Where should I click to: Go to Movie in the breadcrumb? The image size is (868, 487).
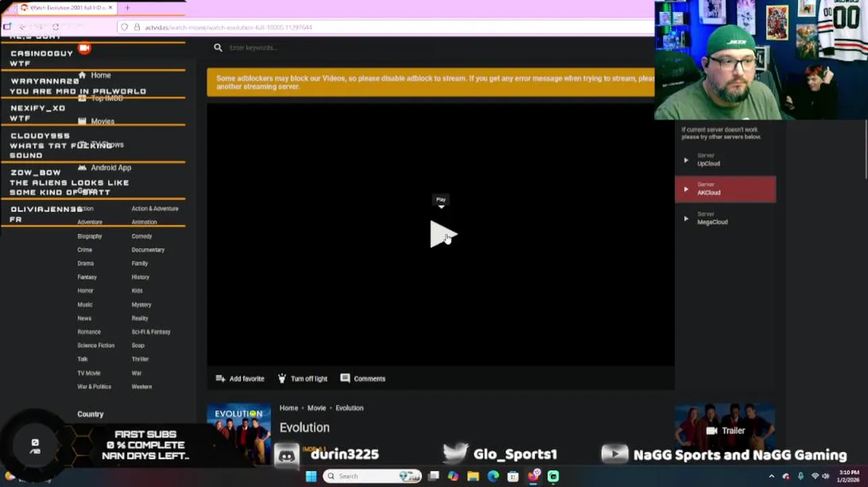pos(316,408)
